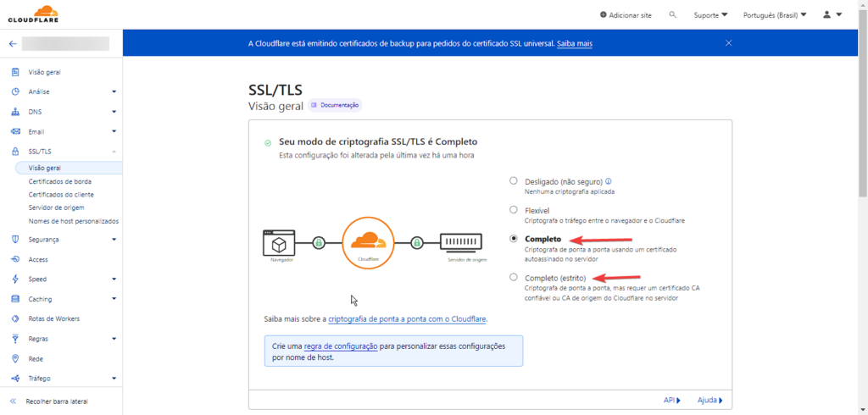Click the Speed lightning bolt icon
The width and height of the screenshot is (868, 415).
coord(15,279)
